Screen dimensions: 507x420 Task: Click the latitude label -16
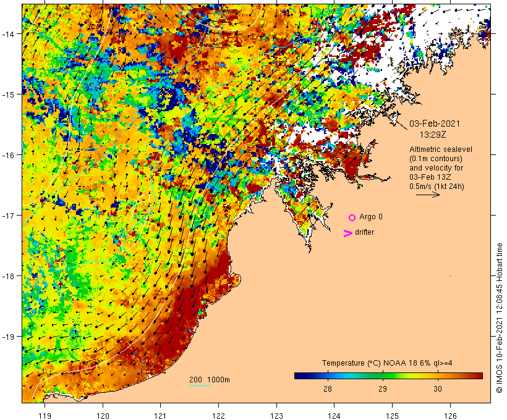(x=7, y=155)
